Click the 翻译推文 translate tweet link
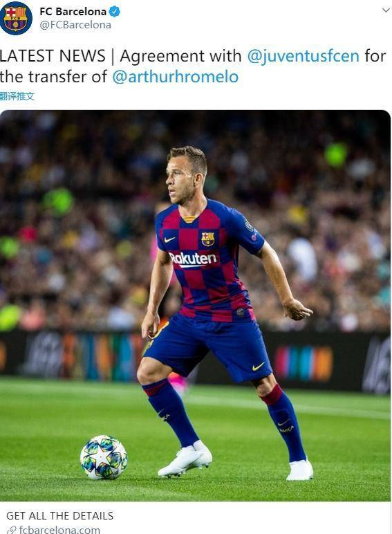Image resolution: width=392 pixels, height=534 pixels. [x=17, y=96]
